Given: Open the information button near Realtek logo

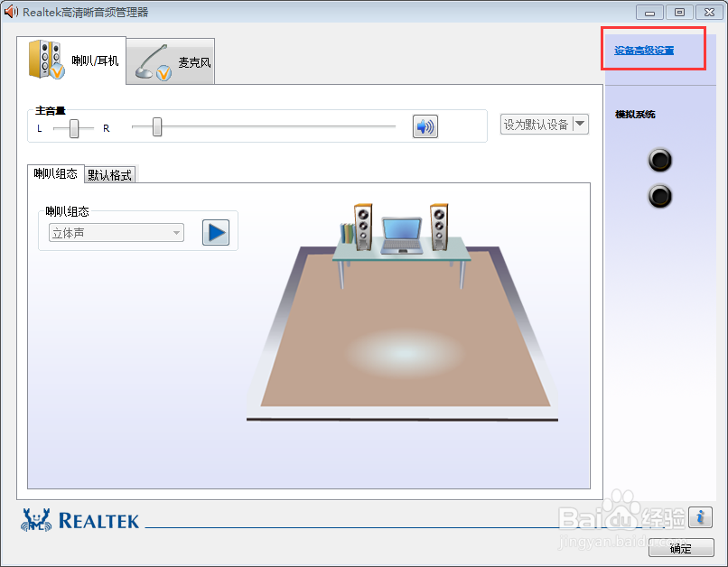Looking at the screenshot, I should pyautogui.click(x=701, y=516).
